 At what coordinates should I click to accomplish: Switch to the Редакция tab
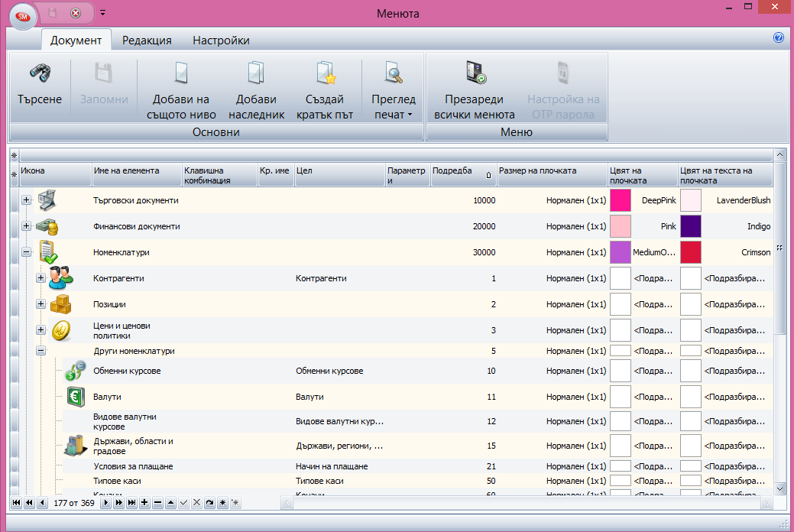pos(147,41)
